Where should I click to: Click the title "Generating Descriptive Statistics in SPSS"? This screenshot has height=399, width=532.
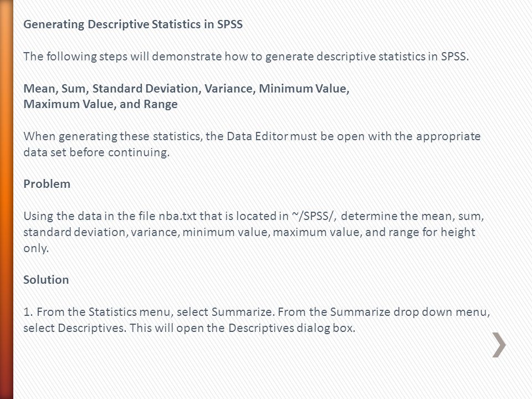[133, 24]
